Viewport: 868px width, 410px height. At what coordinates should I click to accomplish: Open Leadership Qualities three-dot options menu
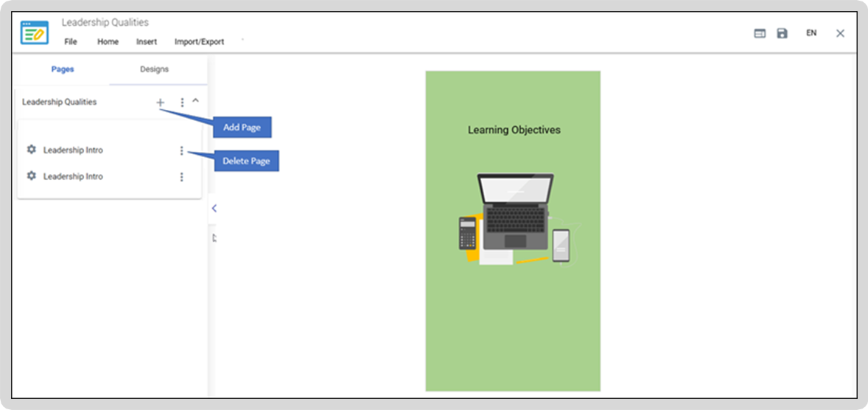click(x=182, y=102)
